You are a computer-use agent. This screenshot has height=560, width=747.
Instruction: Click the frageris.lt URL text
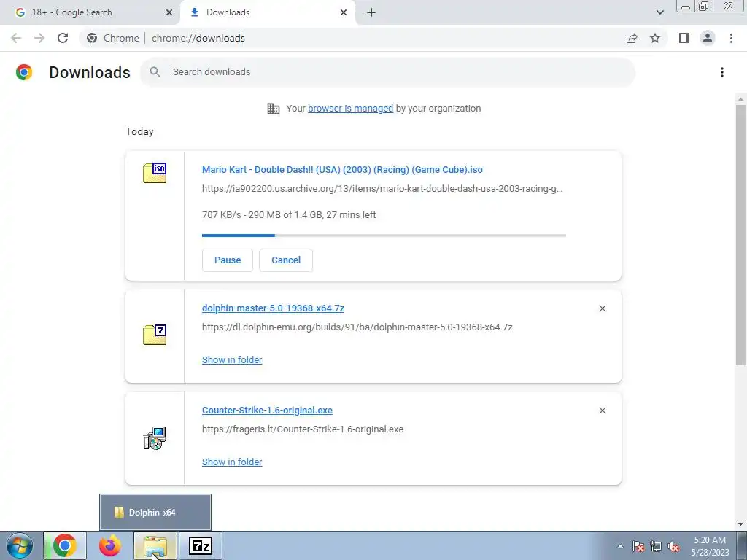pyautogui.click(x=303, y=429)
